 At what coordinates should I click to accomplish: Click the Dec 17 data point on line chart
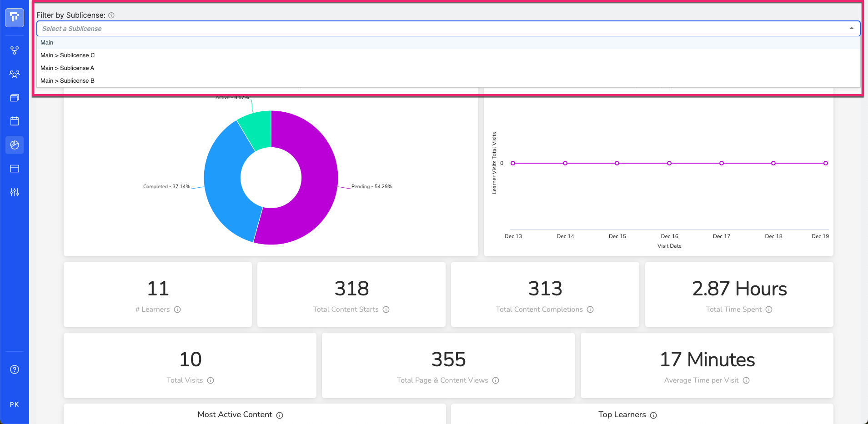[722, 163]
